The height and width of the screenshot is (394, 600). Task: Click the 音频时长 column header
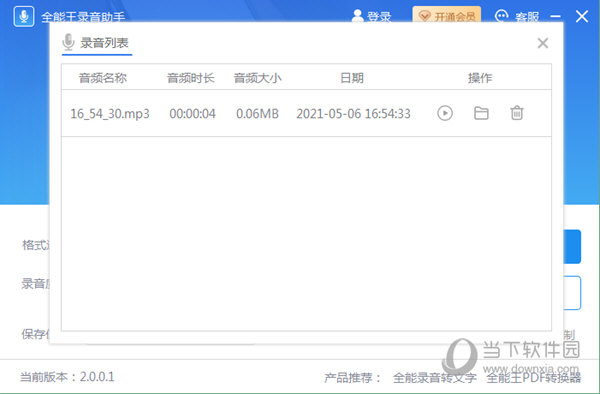coord(191,78)
